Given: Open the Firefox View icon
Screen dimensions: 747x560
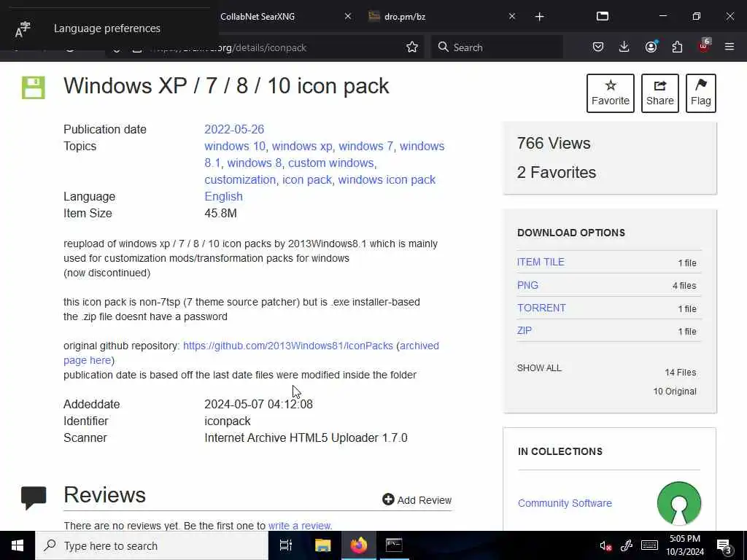Looking at the screenshot, I should click(x=602, y=16).
